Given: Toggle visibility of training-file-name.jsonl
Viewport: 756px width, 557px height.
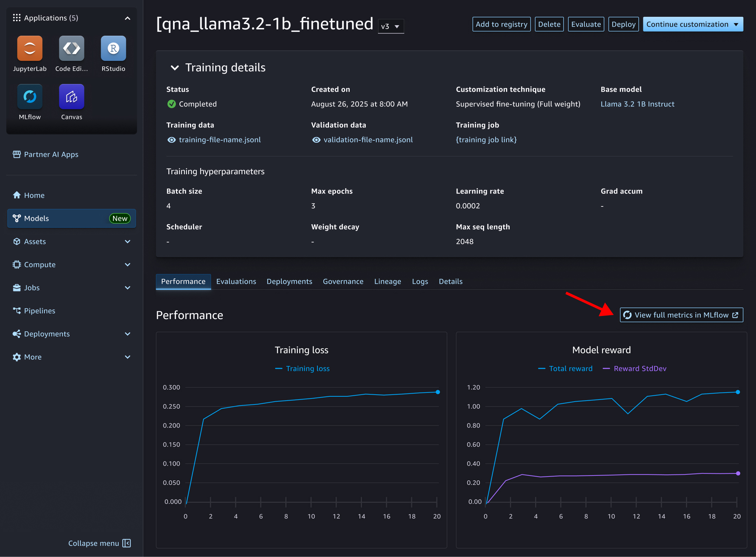Looking at the screenshot, I should pyautogui.click(x=171, y=140).
